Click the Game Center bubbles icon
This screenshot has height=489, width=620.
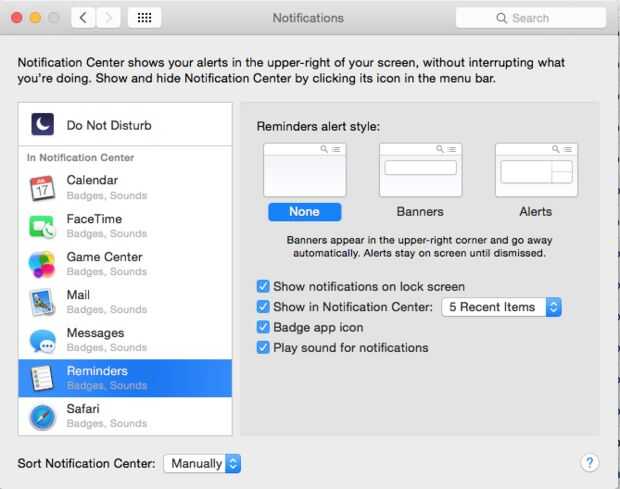42,264
